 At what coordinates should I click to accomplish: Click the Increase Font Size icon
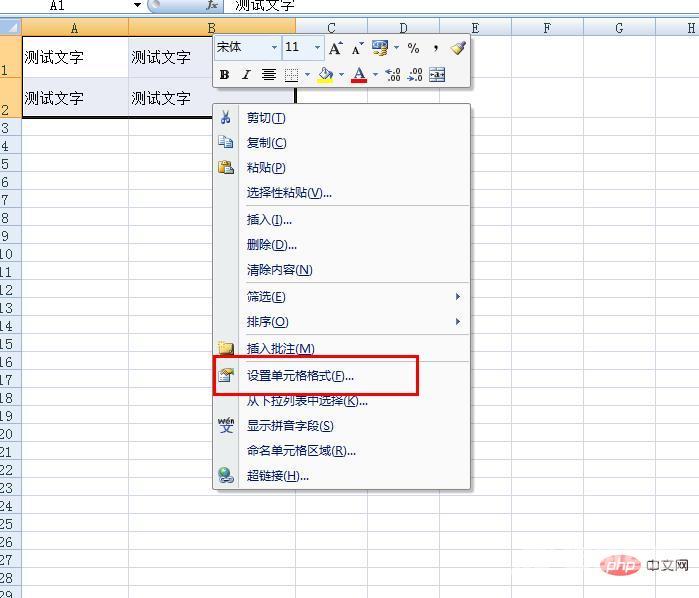335,48
